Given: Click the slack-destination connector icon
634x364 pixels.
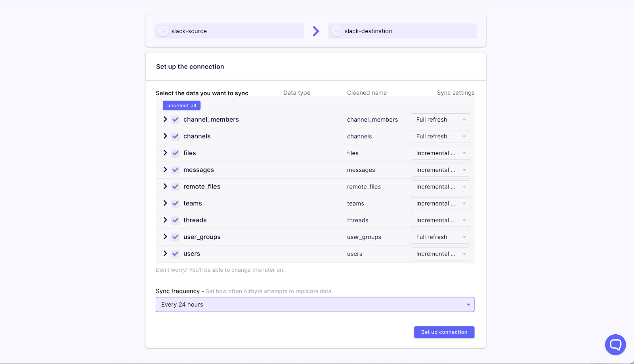Looking at the screenshot, I should click(x=336, y=31).
